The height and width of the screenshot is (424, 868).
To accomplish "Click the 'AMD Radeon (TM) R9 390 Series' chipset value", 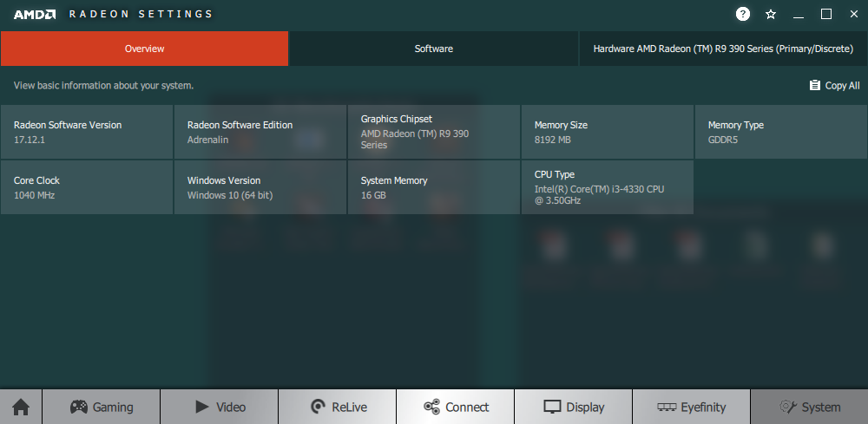I will pos(415,140).
